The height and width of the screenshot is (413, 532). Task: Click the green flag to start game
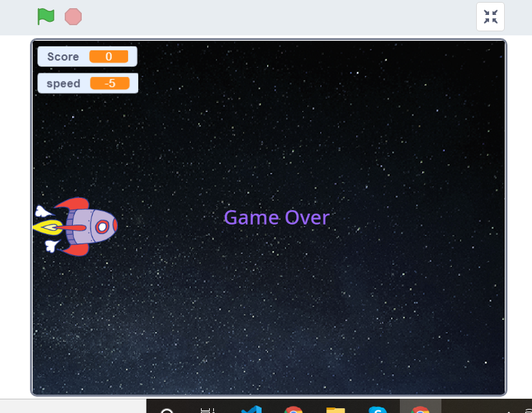point(46,16)
